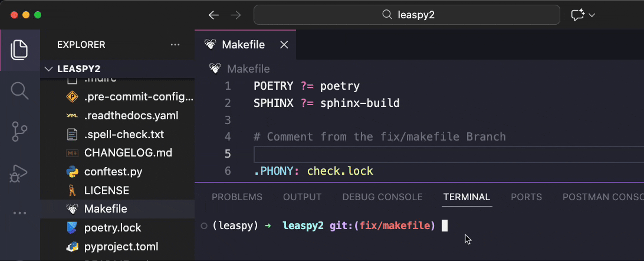Click the Makefile breadcrumb in editor
Image resolution: width=644 pixels, height=261 pixels.
[248, 69]
